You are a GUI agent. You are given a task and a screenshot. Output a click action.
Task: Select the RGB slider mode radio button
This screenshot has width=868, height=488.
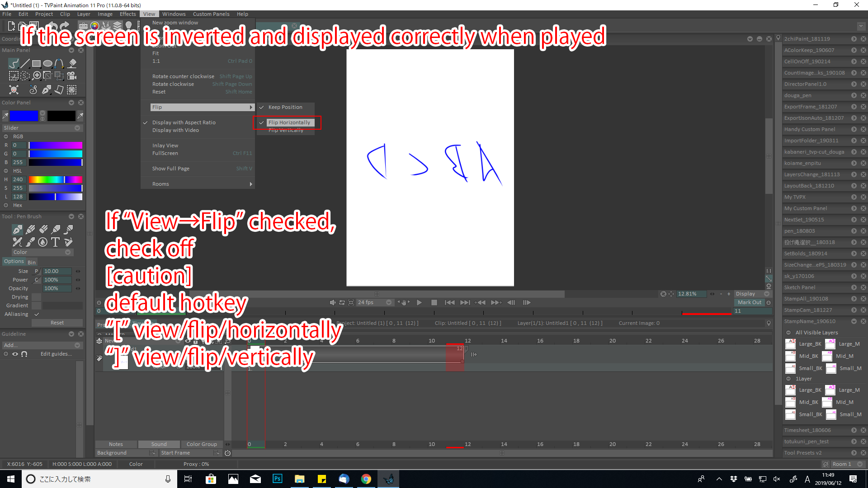click(6, 136)
